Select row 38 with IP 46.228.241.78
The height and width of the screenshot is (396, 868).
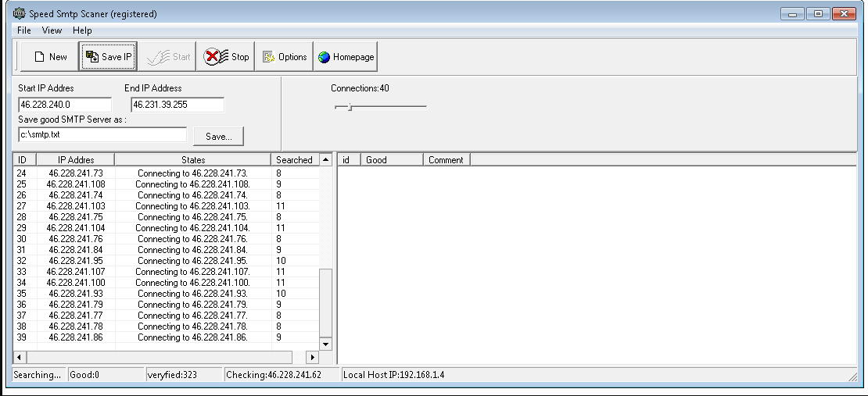coord(167,326)
